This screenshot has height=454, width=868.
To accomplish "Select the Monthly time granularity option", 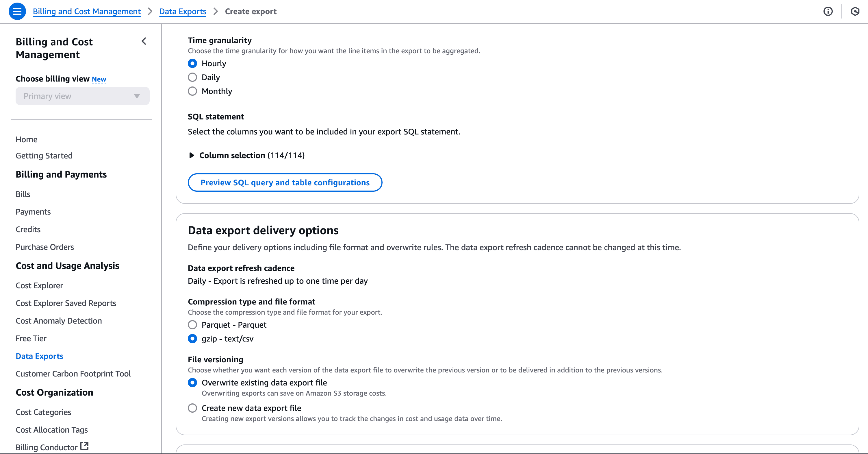I will point(192,91).
